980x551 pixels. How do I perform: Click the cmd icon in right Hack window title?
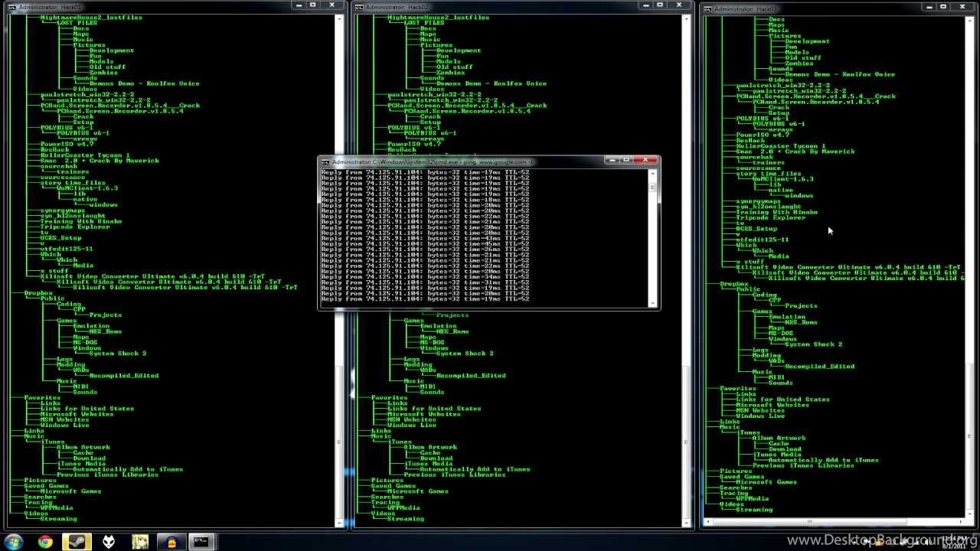click(x=707, y=8)
